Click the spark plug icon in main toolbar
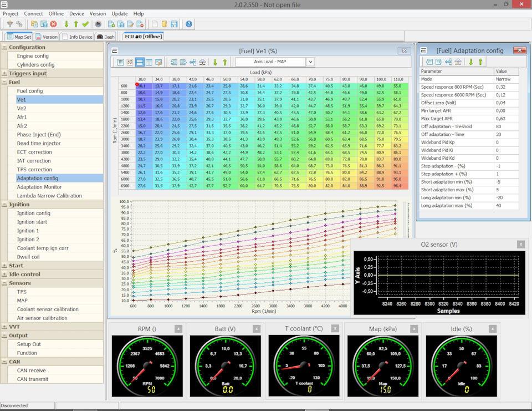The image size is (532, 411). click(x=10, y=24)
